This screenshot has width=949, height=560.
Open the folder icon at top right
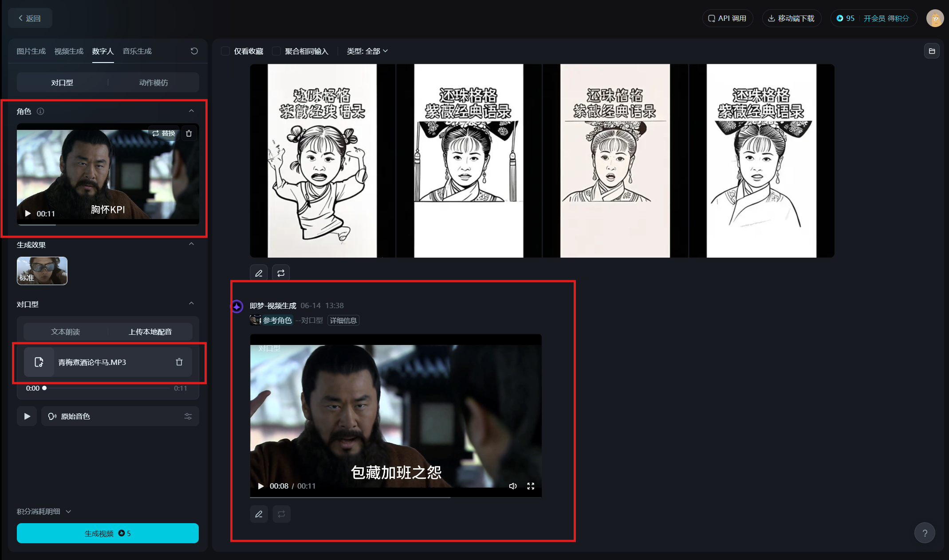click(x=932, y=51)
